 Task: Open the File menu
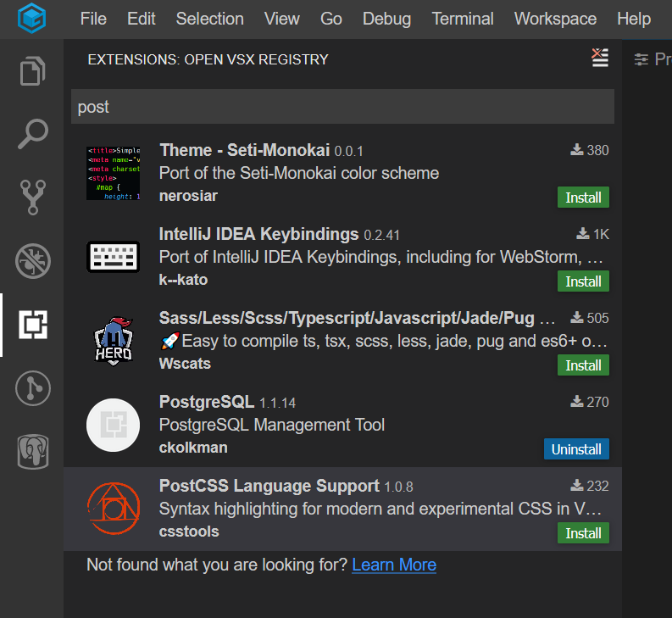click(93, 19)
